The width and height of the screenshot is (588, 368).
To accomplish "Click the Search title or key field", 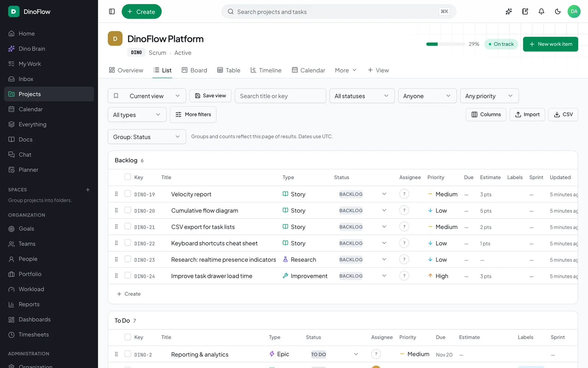I will [x=280, y=96].
